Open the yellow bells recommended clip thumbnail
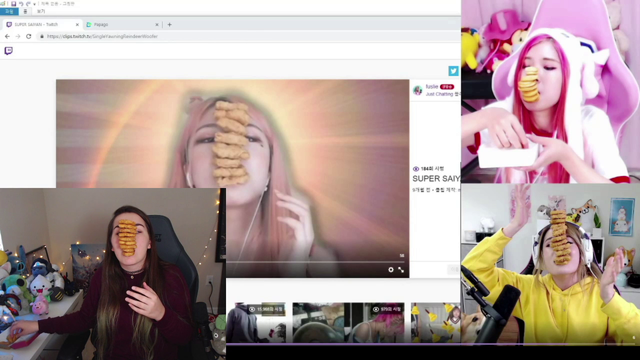The width and height of the screenshot is (640, 360). (435, 322)
